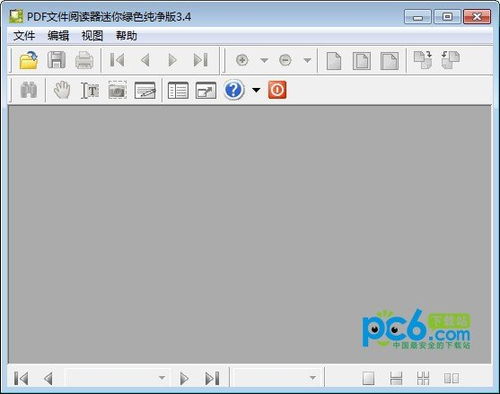500x394 pixels.
Task: Select the hand pan tool
Action: tap(62, 90)
